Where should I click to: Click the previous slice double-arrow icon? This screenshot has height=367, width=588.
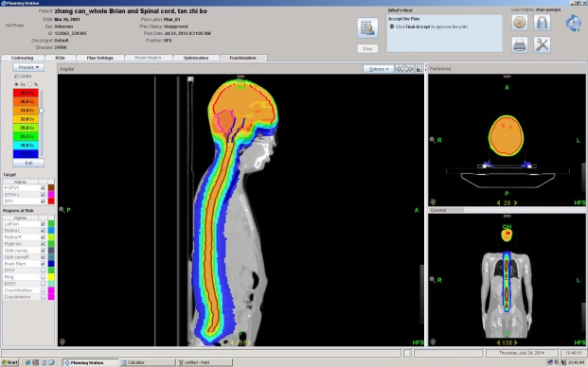point(400,69)
